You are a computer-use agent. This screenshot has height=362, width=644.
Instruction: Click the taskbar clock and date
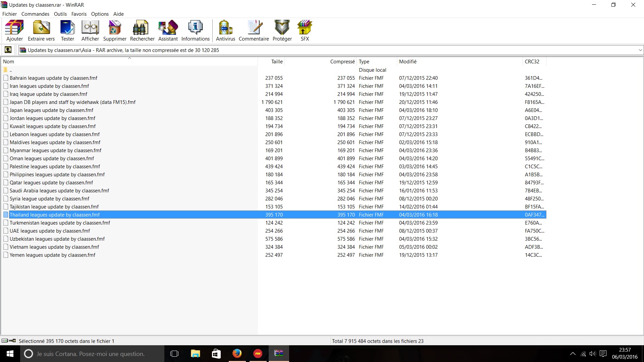point(625,354)
